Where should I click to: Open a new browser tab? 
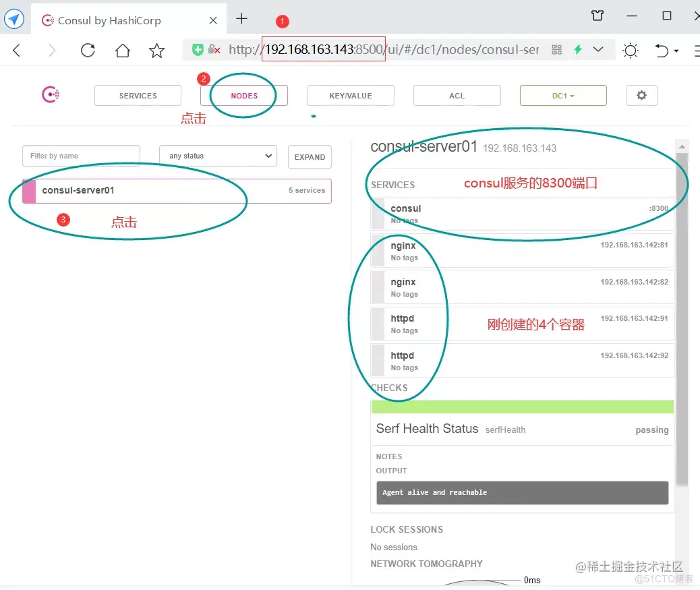pos(241,19)
